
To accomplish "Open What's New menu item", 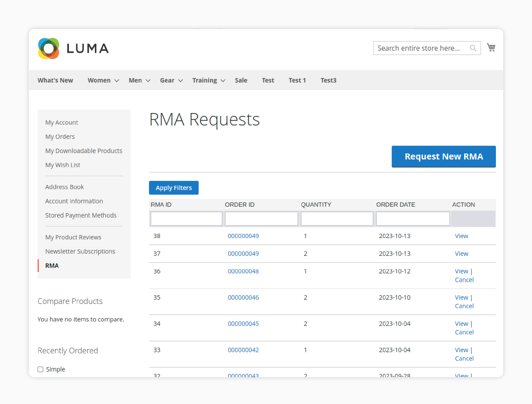I will tap(55, 80).
